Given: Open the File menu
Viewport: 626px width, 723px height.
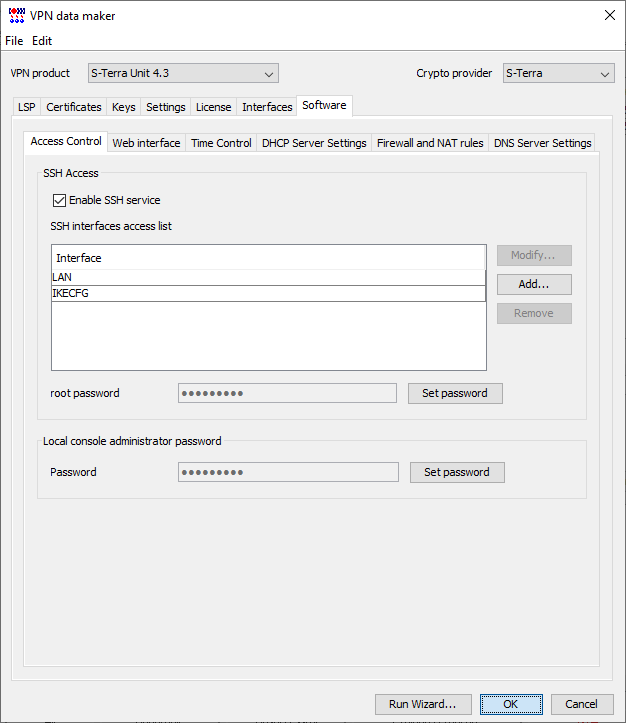Looking at the screenshot, I should point(14,41).
